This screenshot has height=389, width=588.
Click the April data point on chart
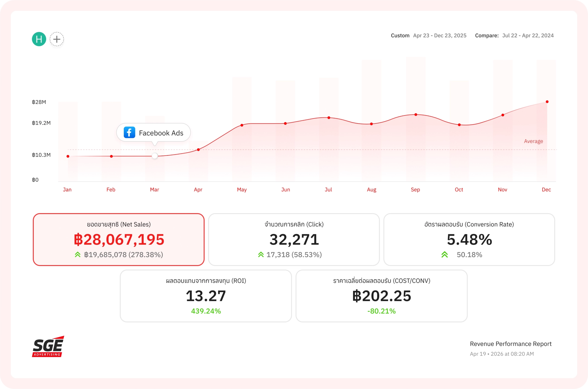[x=198, y=150]
